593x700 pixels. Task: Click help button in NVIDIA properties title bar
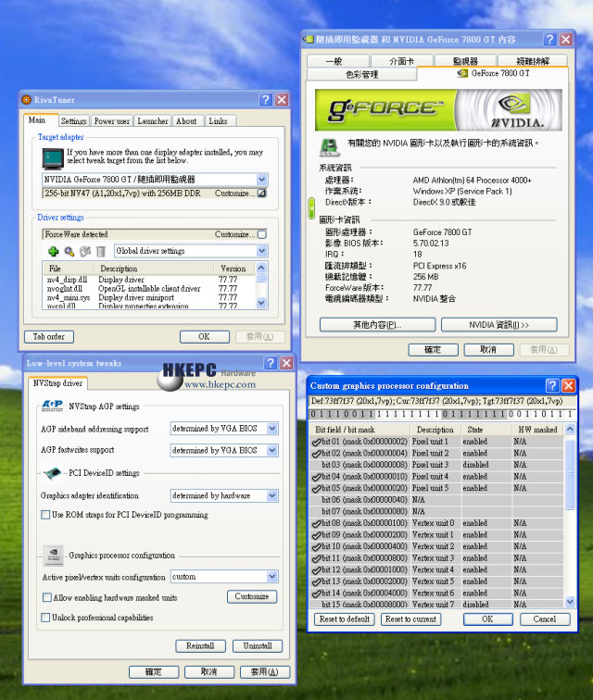pyautogui.click(x=549, y=39)
